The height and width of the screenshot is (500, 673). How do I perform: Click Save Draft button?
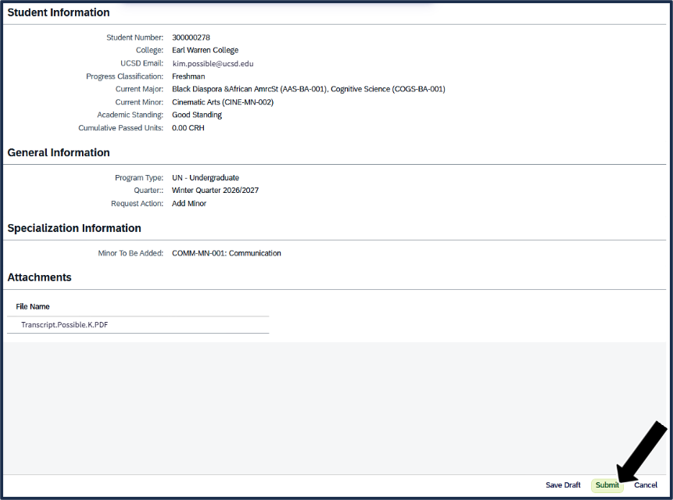point(563,485)
